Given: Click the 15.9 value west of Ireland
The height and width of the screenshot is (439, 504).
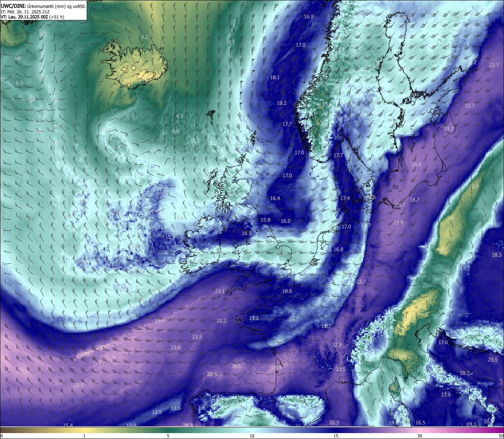Looking at the screenshot, I should [170, 237].
